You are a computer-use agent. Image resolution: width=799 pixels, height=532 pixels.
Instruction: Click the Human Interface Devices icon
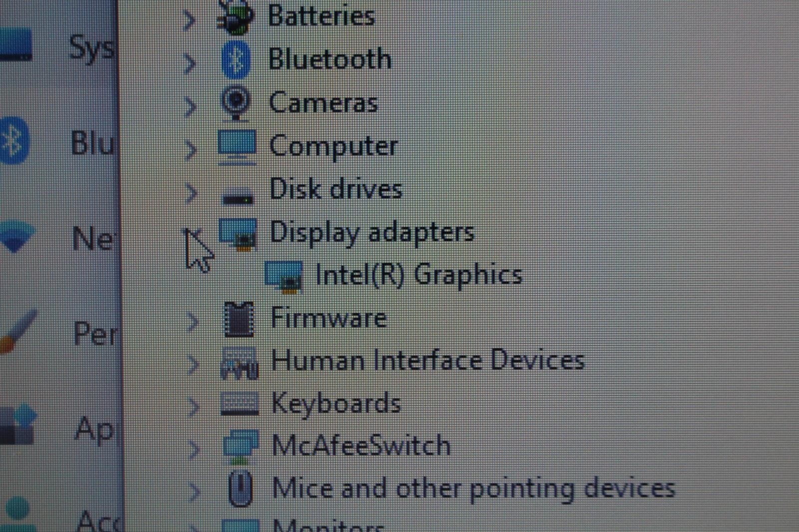(239, 364)
